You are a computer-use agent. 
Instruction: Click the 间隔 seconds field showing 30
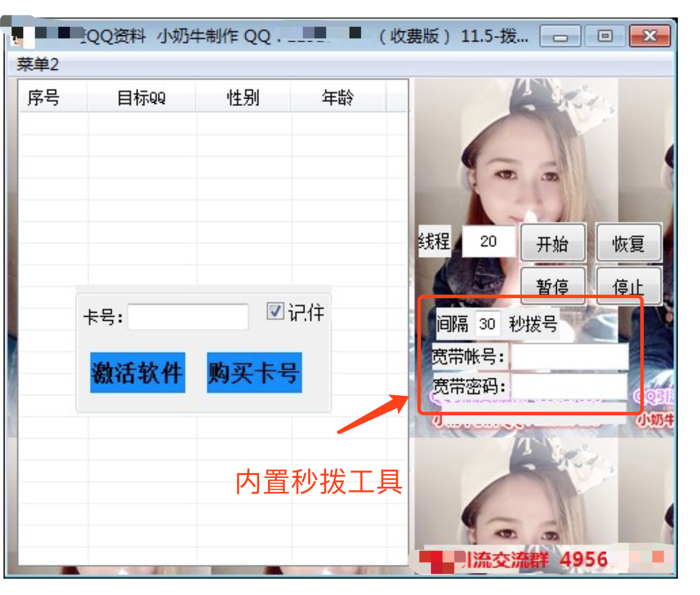[x=487, y=324]
